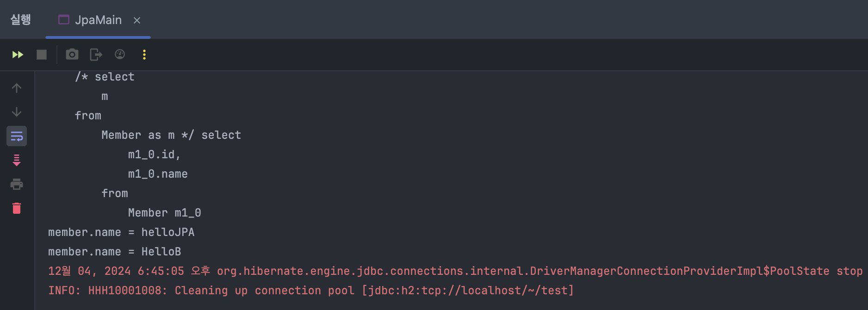The width and height of the screenshot is (868, 310).
Task: Open the profiler gauge icon
Action: click(120, 55)
